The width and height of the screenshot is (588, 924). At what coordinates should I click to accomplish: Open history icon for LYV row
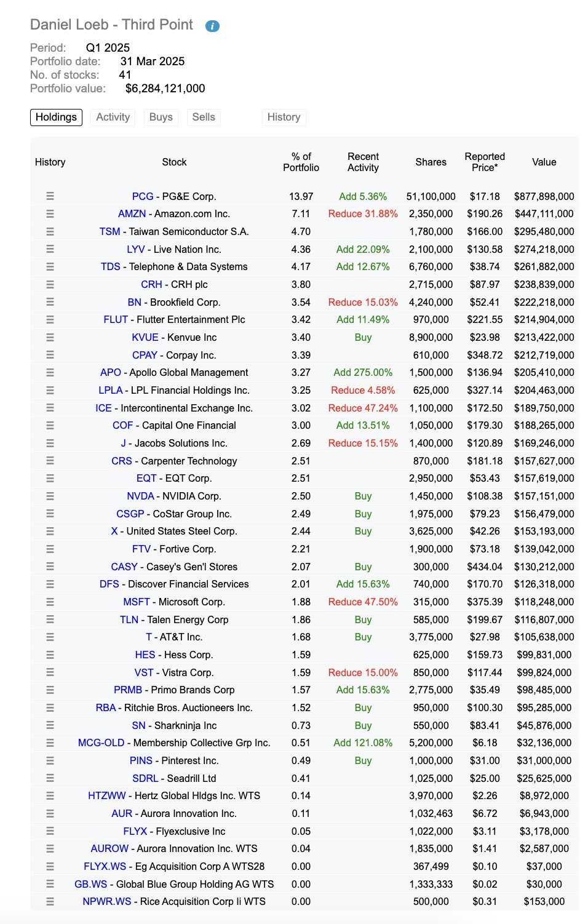(x=50, y=249)
